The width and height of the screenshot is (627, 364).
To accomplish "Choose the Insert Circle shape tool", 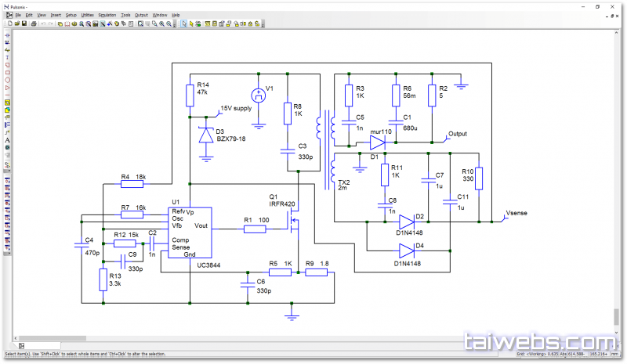I will [7, 80].
